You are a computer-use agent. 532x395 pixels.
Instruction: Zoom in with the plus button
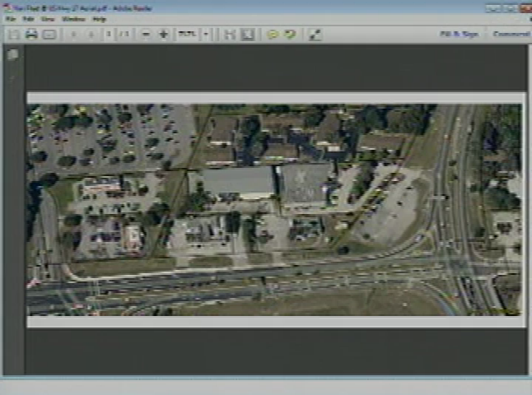[164, 35]
